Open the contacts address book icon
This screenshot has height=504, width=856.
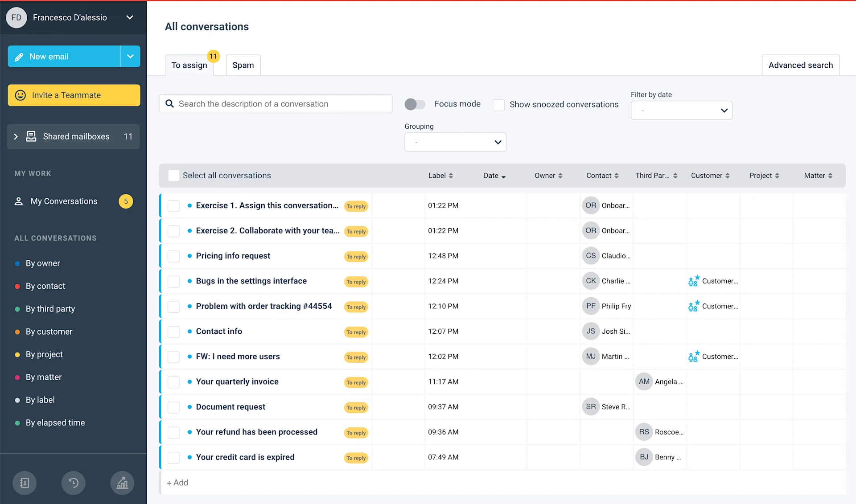pos(25,483)
